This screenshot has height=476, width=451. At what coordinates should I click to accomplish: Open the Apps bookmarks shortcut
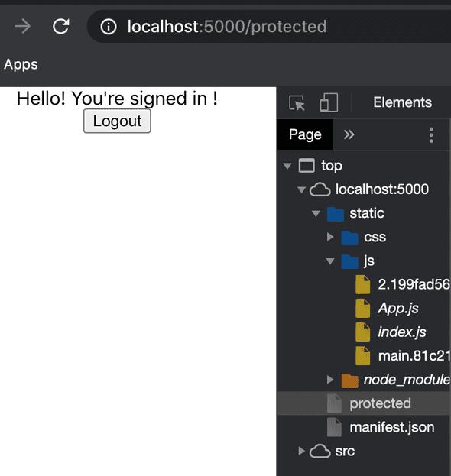(21, 64)
